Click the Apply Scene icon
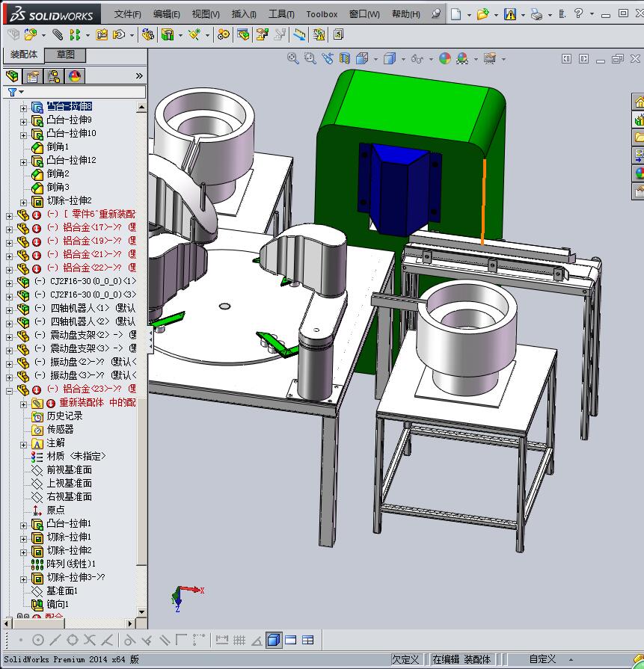644x669 pixels. (462, 58)
